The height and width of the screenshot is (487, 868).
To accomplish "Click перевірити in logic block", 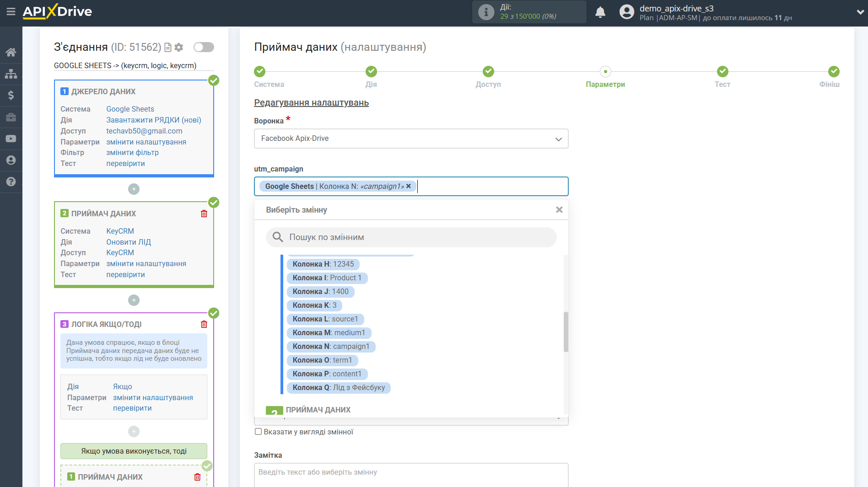I will (132, 408).
